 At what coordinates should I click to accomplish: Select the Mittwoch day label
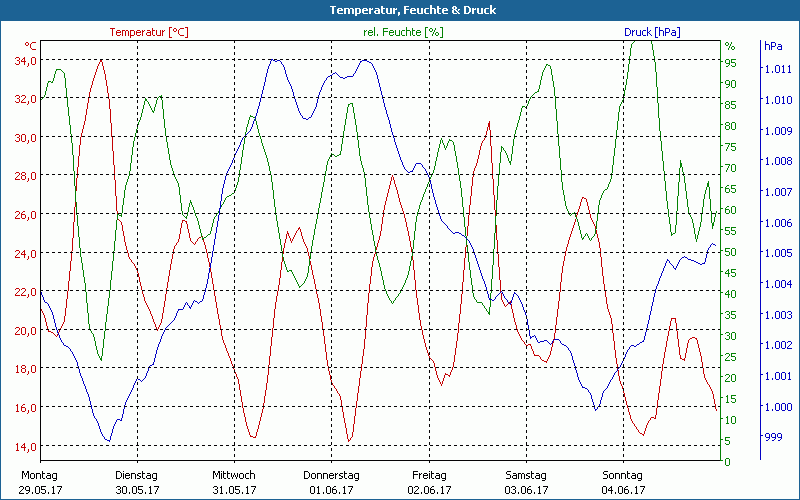click(234, 475)
